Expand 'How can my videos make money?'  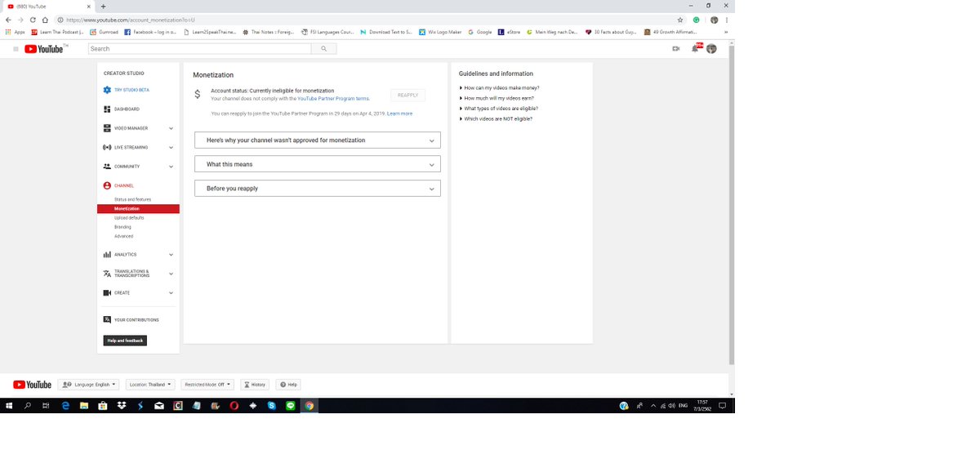coord(500,87)
